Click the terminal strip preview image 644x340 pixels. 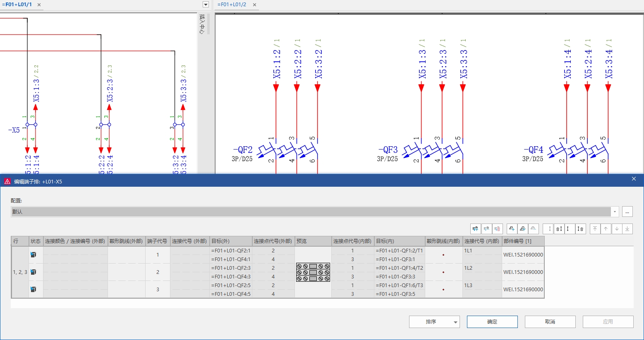point(313,272)
